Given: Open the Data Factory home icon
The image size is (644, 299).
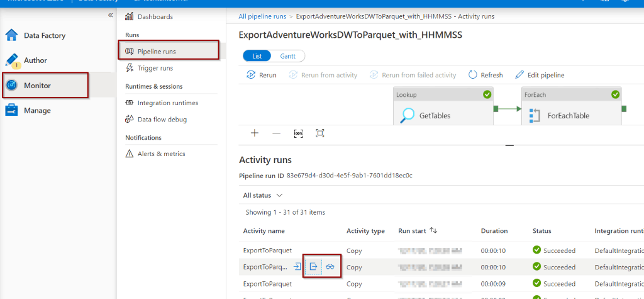Looking at the screenshot, I should point(11,35).
